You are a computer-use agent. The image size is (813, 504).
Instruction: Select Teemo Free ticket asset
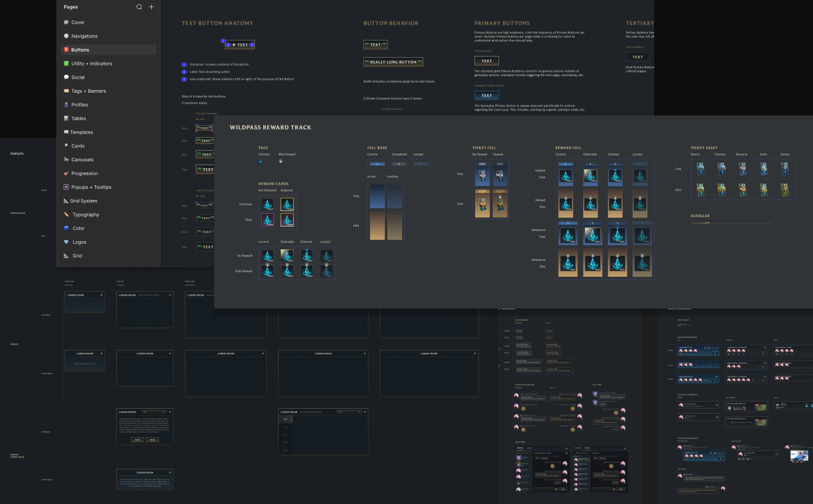point(700,168)
